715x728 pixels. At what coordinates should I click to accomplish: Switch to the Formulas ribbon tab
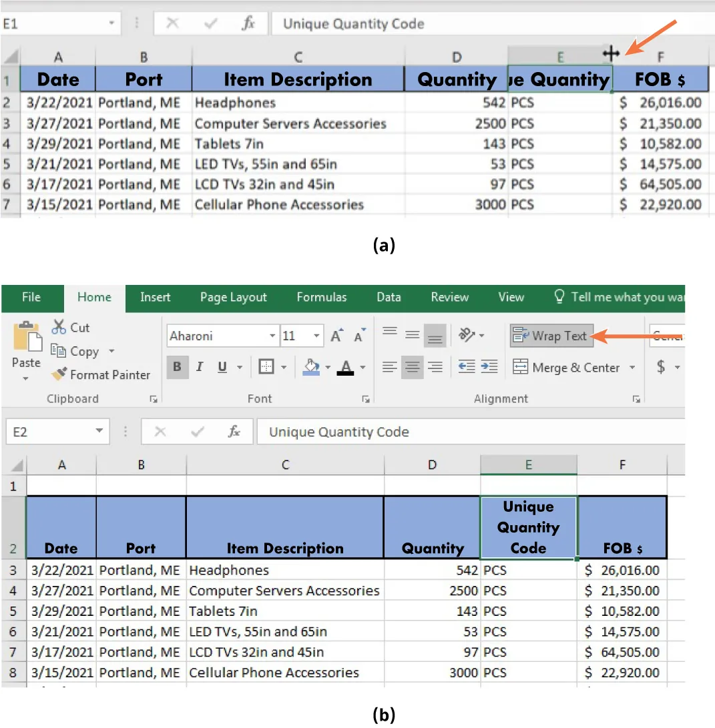(x=321, y=298)
